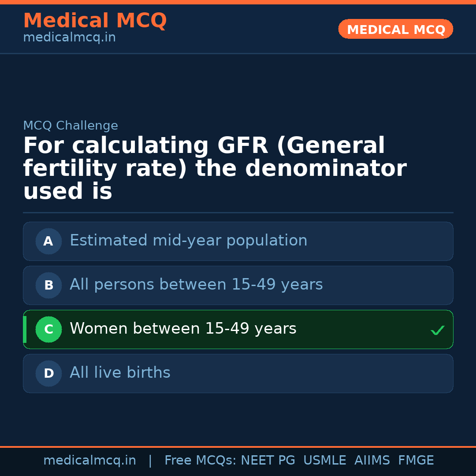Pick answer "Women between 15-49 years"
This screenshot has height=476, width=476.
[183, 329]
